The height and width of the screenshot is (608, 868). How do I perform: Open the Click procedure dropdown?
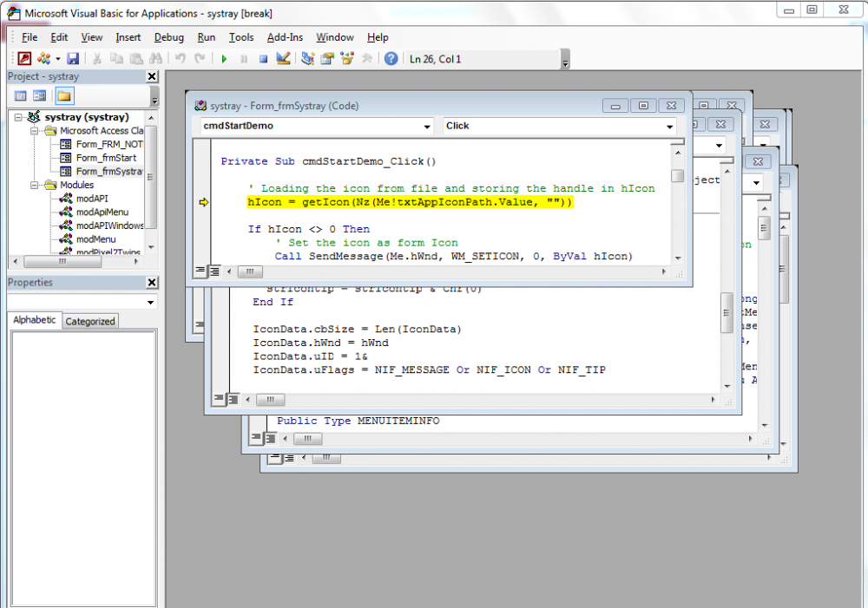click(669, 127)
